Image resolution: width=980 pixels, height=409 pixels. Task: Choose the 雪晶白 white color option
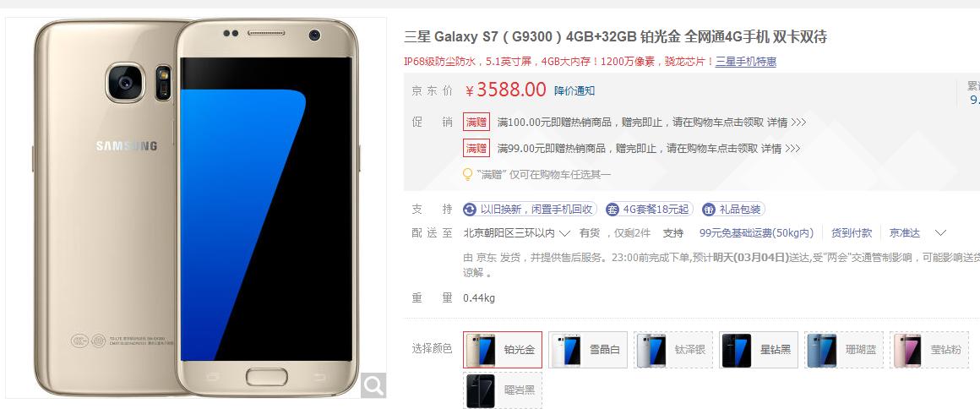[588, 350]
